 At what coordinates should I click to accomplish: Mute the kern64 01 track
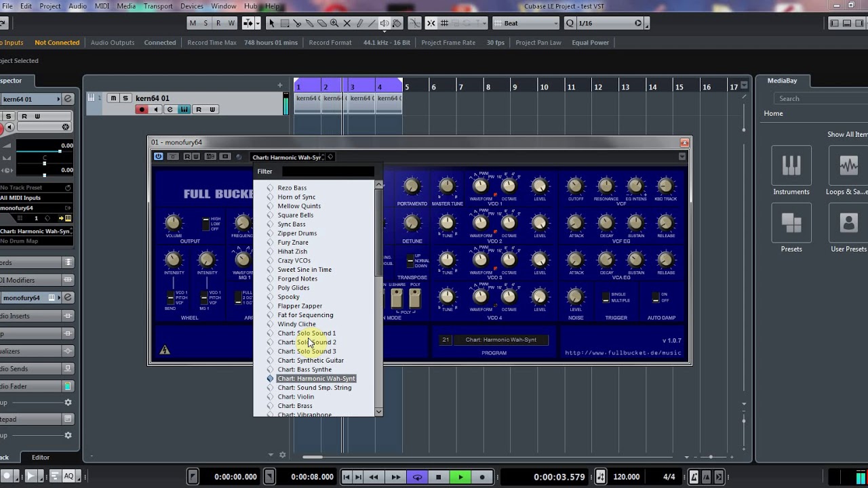113,98
